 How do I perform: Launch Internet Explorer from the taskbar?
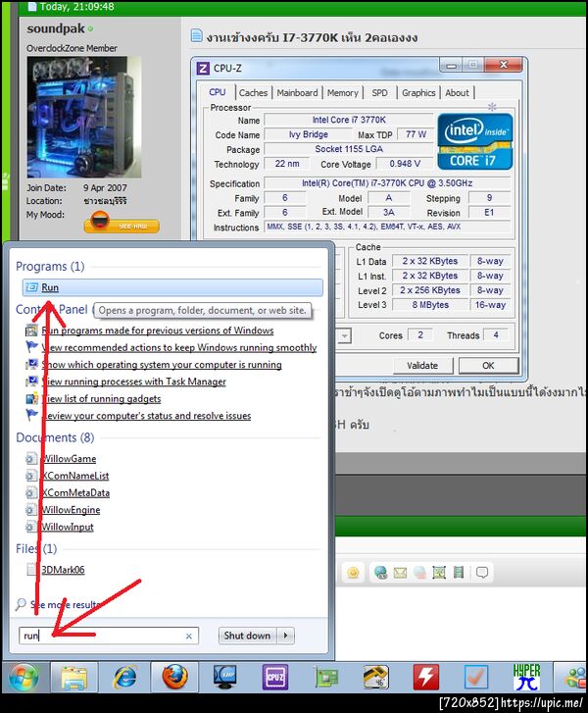coord(125,677)
